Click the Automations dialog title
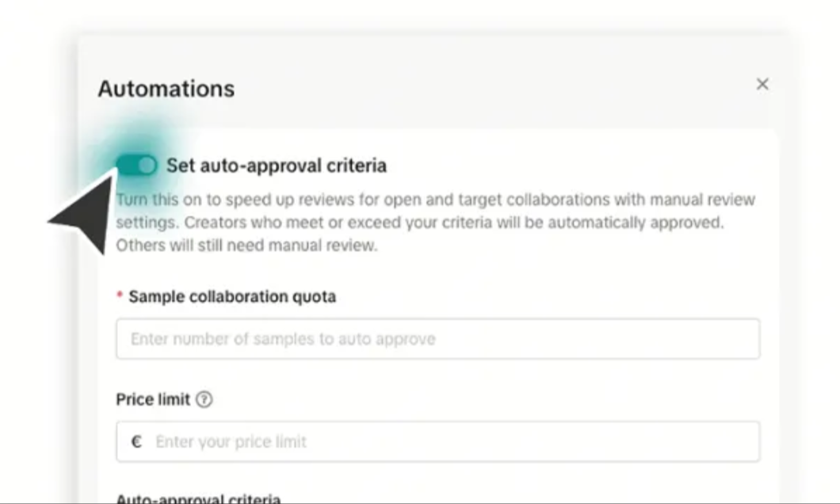Screen dimensions: 840x504 click(x=166, y=89)
